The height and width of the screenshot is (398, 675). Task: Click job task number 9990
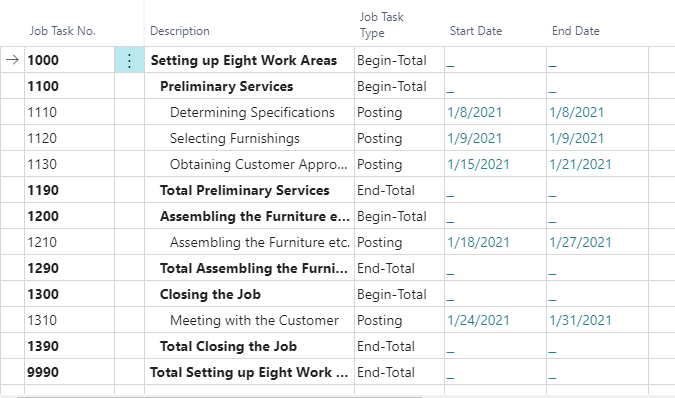(43, 372)
